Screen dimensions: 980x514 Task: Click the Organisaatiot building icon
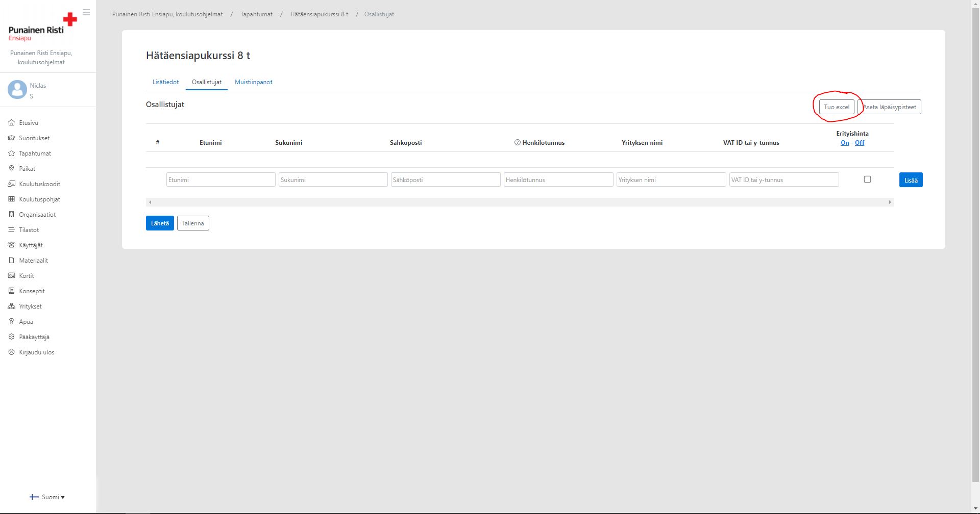(12, 215)
